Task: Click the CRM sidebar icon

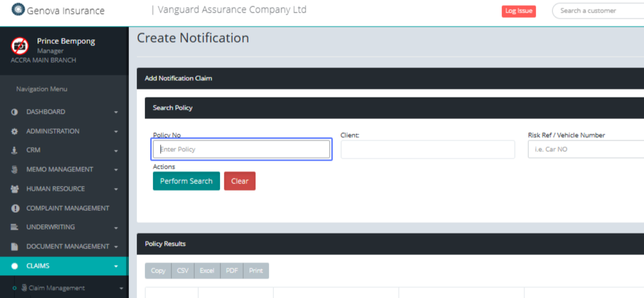Action: (x=14, y=151)
